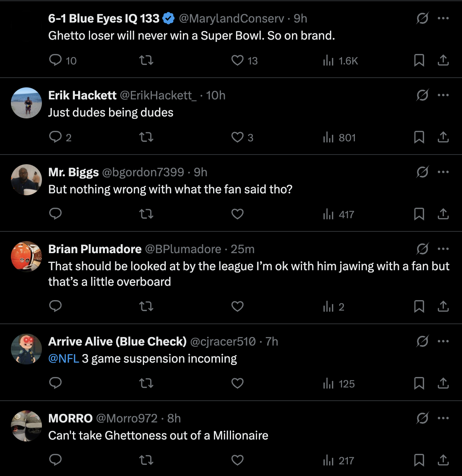The height and width of the screenshot is (476, 462).
Task: Click the Arrive Alive avatar image
Action: coord(26,349)
